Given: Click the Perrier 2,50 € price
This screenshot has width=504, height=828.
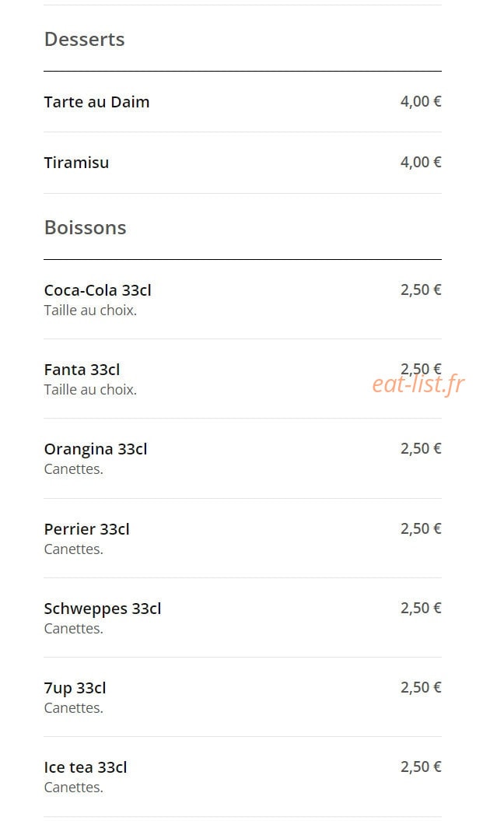Looking at the screenshot, I should [421, 528].
